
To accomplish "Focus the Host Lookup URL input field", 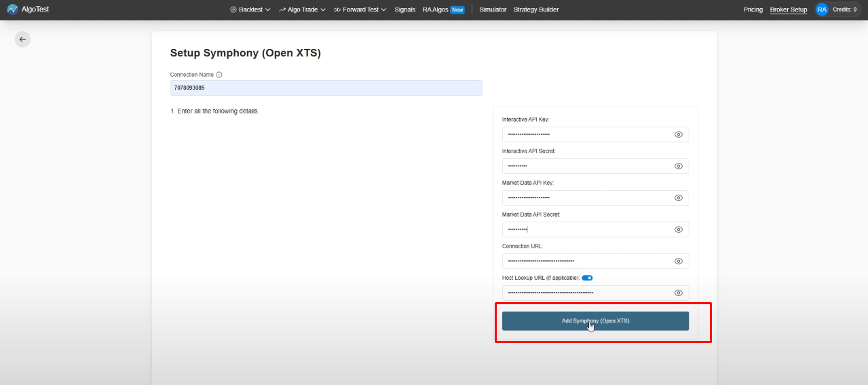I will pyautogui.click(x=595, y=293).
